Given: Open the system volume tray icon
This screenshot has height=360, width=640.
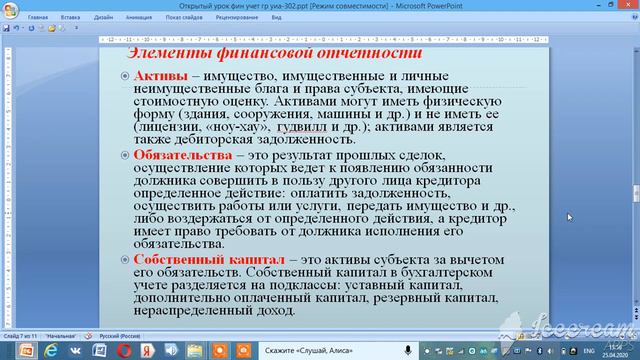Looking at the screenshot, I should [x=551, y=351].
